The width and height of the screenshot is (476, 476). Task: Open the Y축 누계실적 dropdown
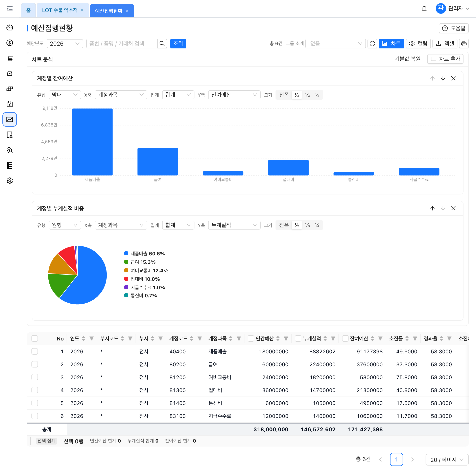pyautogui.click(x=234, y=225)
